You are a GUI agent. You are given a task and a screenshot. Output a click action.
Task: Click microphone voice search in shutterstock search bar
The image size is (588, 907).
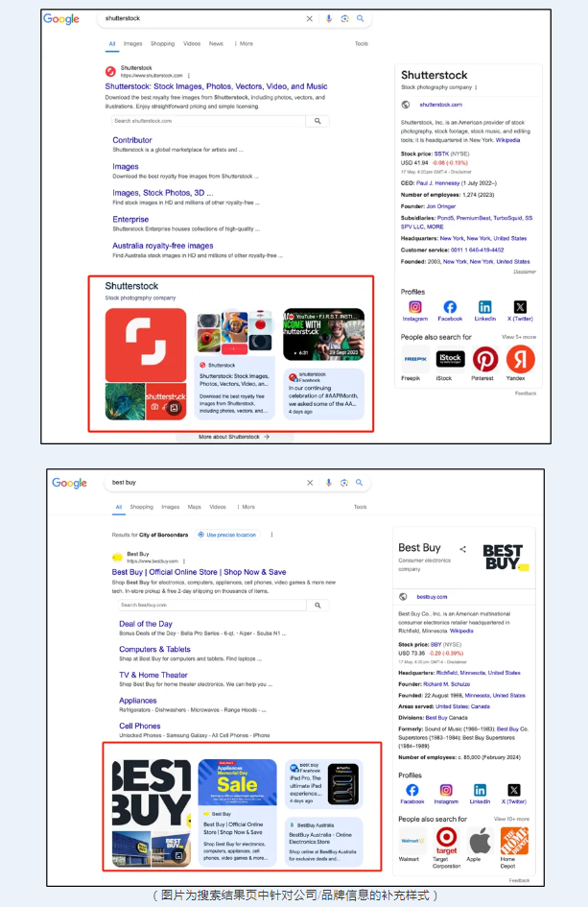coord(328,18)
